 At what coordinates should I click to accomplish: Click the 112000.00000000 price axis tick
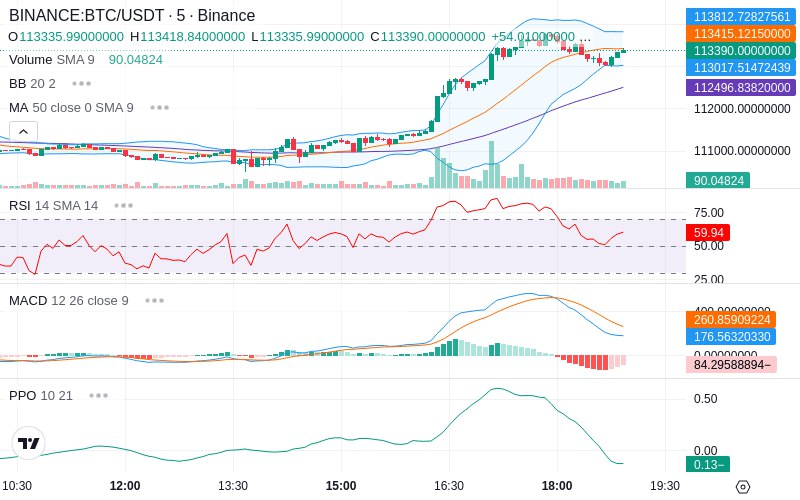(x=742, y=109)
